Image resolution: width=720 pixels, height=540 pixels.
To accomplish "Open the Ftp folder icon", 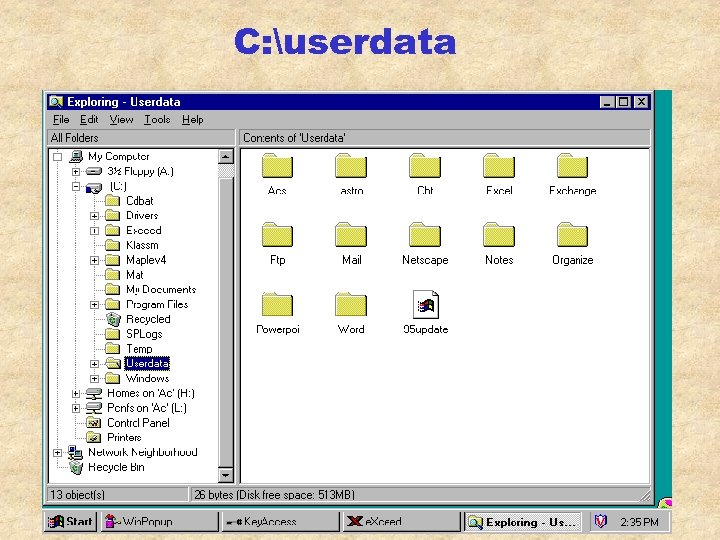I will 277,235.
